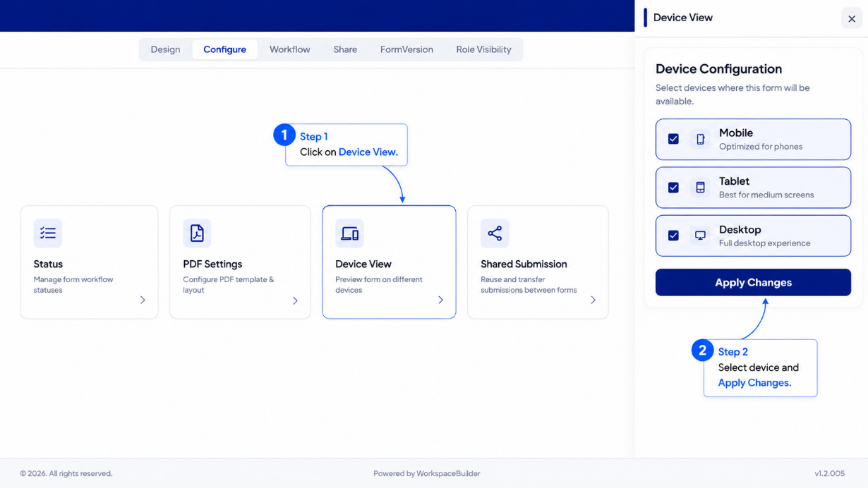This screenshot has height=488, width=868.
Task: Open Device View card chevron arrow
Action: click(x=440, y=300)
